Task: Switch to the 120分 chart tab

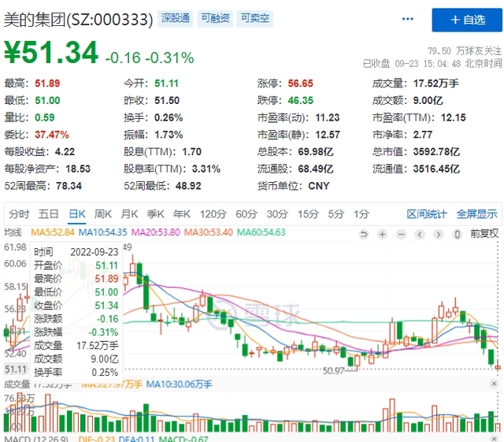Action: (213, 214)
